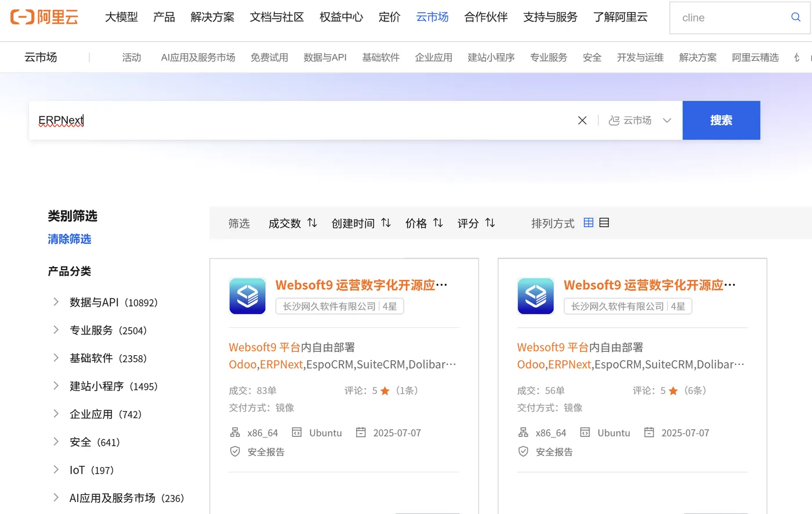
Task: Click calendar date icon in 83单 card
Action: [x=361, y=432]
